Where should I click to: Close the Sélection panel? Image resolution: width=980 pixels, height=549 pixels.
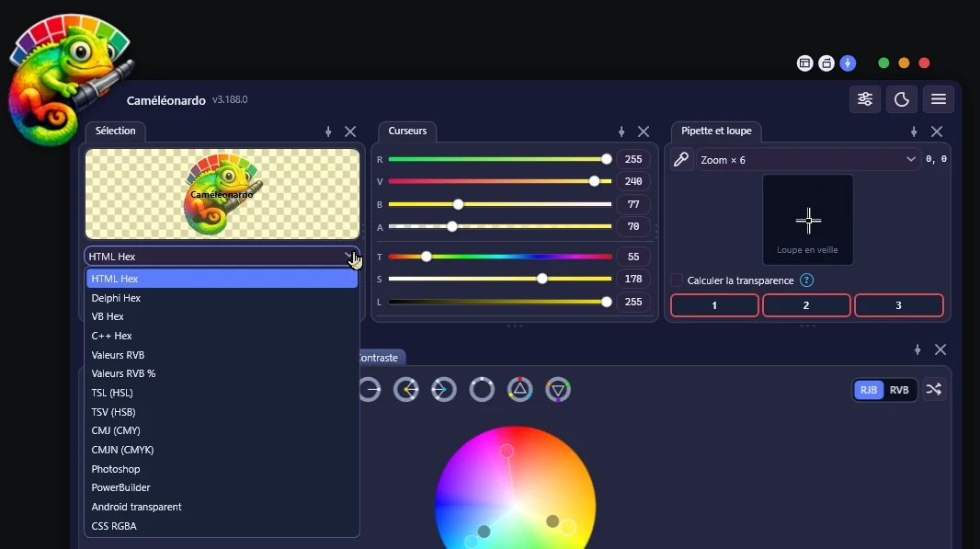click(350, 132)
